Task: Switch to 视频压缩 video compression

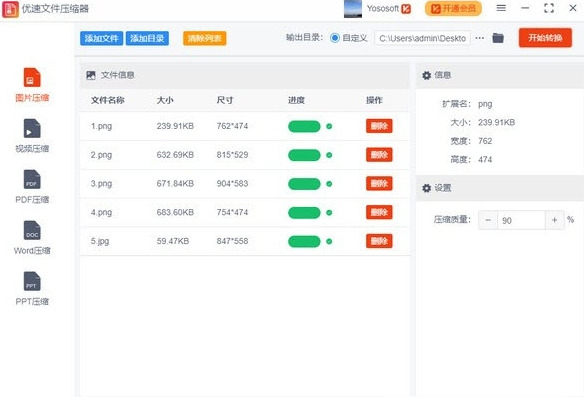Action: [32, 136]
